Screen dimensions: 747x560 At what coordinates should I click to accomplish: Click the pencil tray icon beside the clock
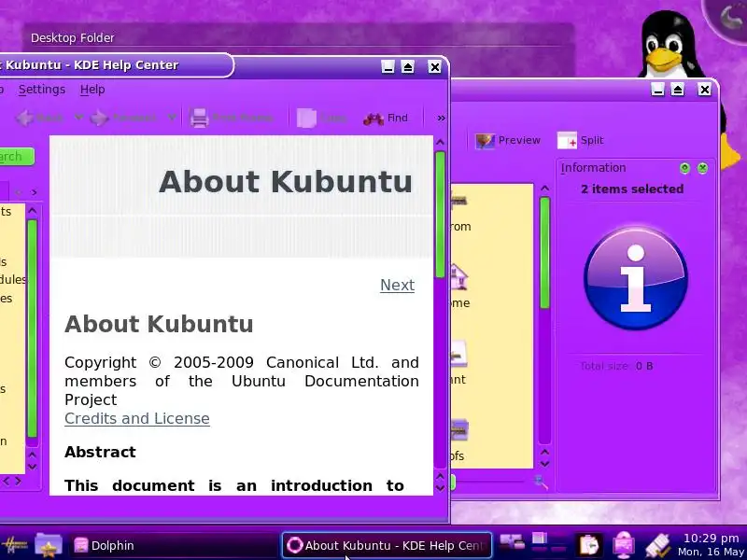pyautogui.click(x=658, y=545)
